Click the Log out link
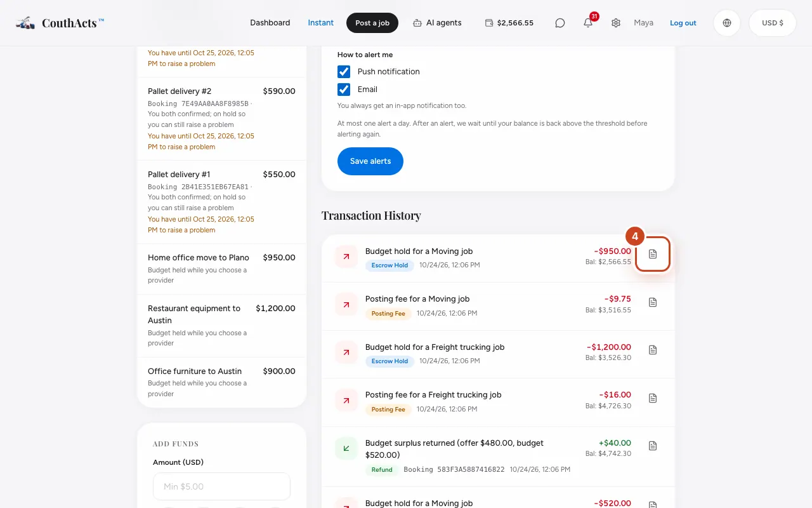Viewport: 812px width, 508px height. tap(683, 23)
